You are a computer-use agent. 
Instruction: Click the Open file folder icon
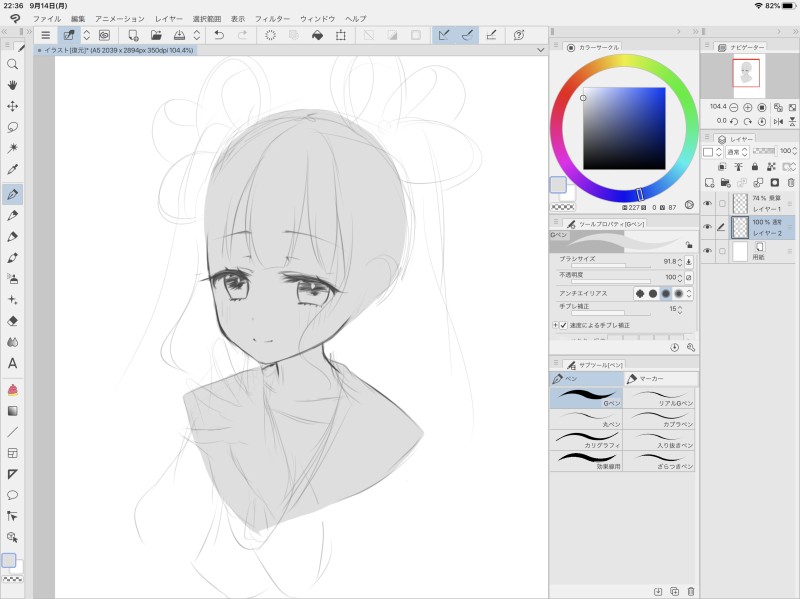156,35
